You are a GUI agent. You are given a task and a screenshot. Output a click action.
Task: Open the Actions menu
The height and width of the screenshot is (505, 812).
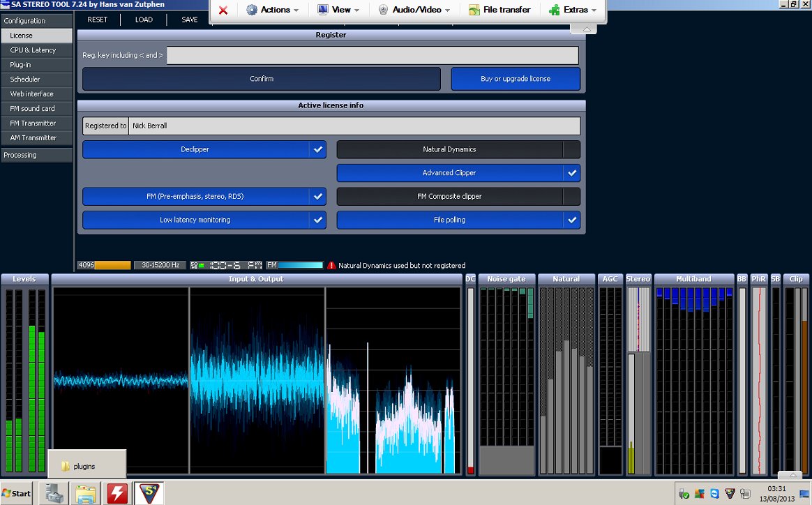point(273,10)
